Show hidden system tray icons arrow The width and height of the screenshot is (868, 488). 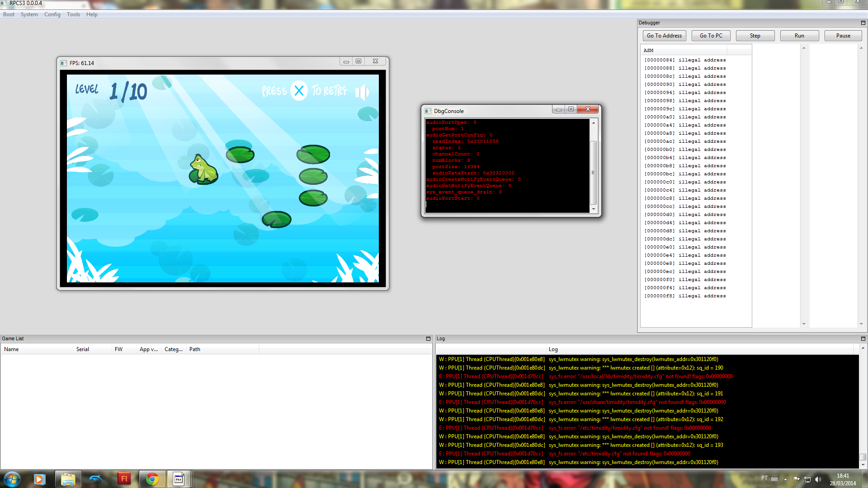point(785,479)
